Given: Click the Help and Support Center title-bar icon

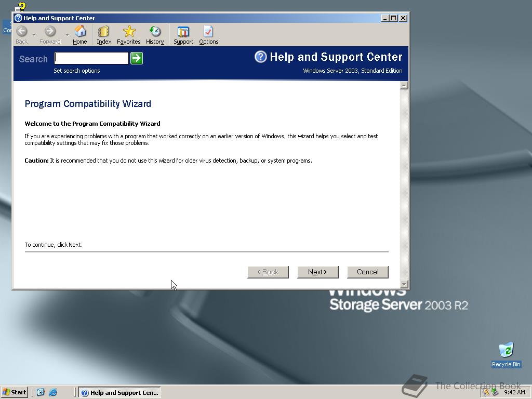Looking at the screenshot, I should click(x=18, y=18).
